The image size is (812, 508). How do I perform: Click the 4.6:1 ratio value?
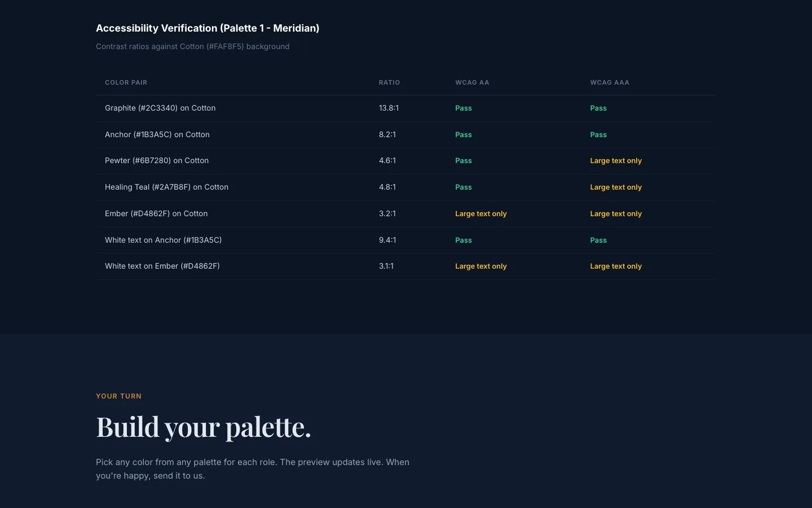pos(387,160)
